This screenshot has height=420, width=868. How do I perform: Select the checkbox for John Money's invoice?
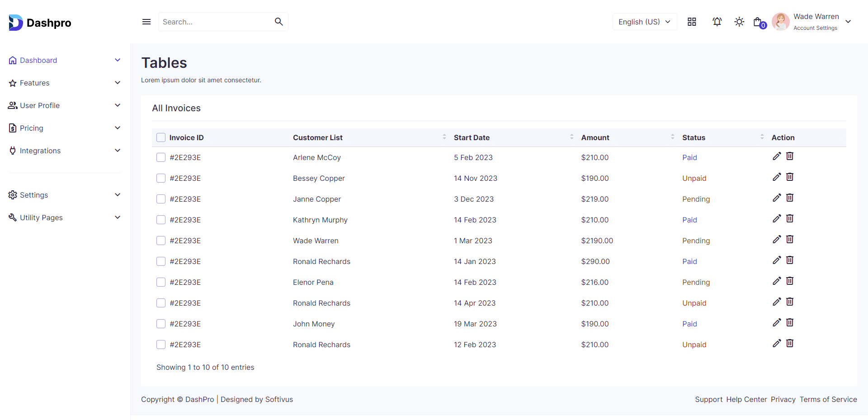click(161, 324)
